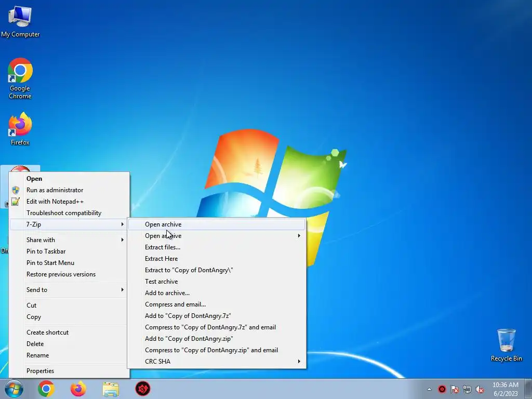Click the muted volume tray icon
The image size is (532, 399).
480,389
